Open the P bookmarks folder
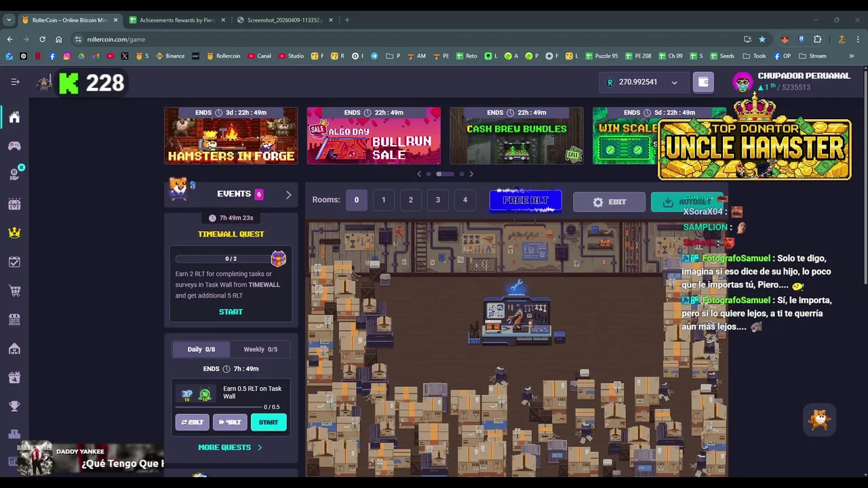The image size is (868, 488). click(x=393, y=56)
